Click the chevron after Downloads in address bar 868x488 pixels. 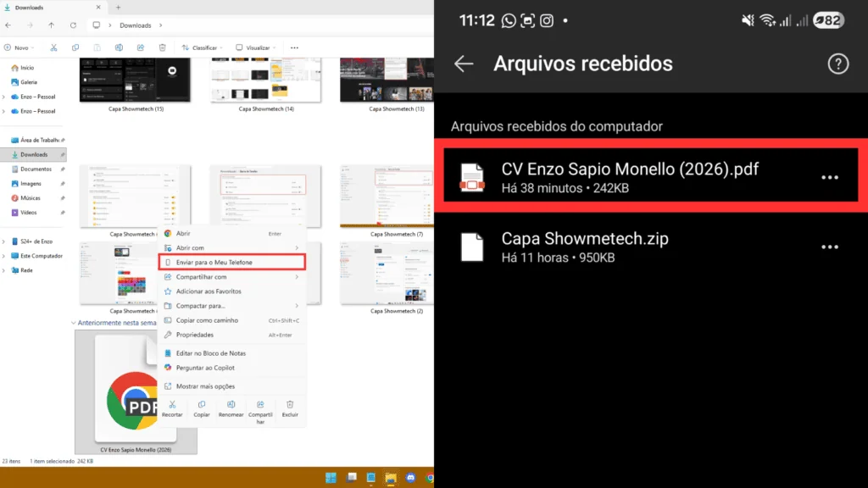(x=160, y=25)
